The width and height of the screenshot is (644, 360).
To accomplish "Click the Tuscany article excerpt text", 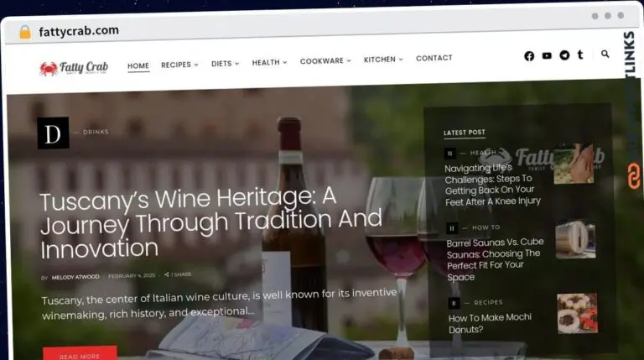I will [x=220, y=304].
